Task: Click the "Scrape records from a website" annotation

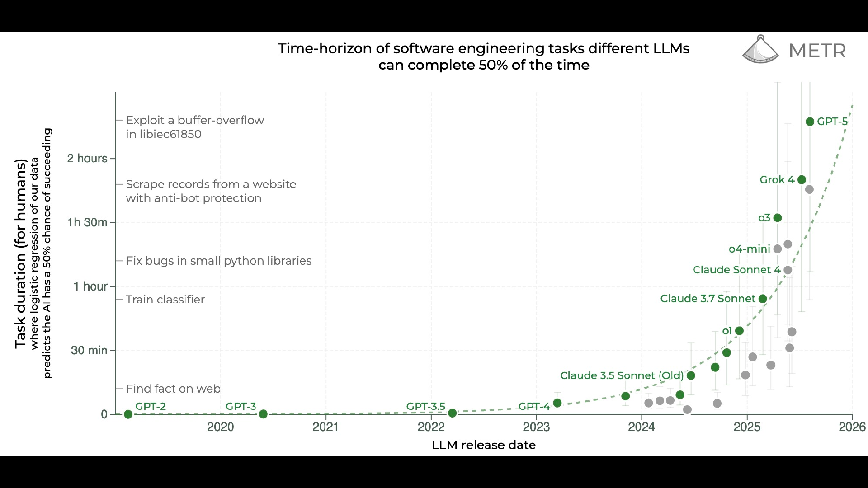Action: (x=211, y=191)
